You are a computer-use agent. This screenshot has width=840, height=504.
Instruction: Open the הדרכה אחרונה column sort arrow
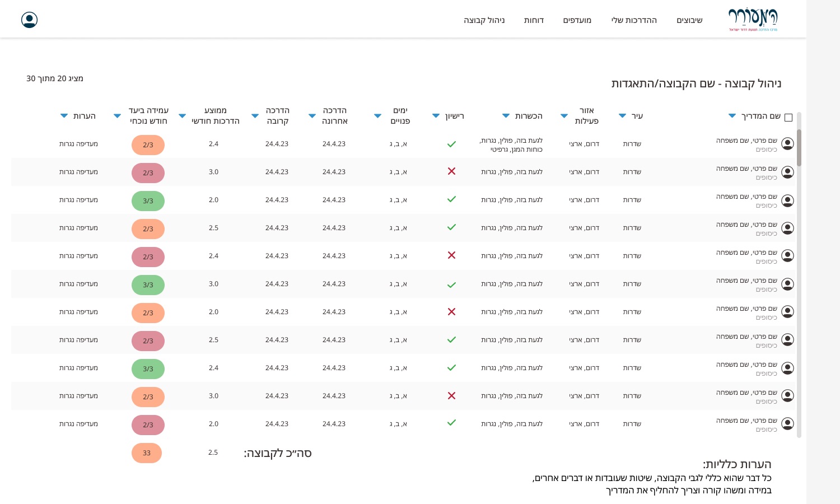pos(312,116)
